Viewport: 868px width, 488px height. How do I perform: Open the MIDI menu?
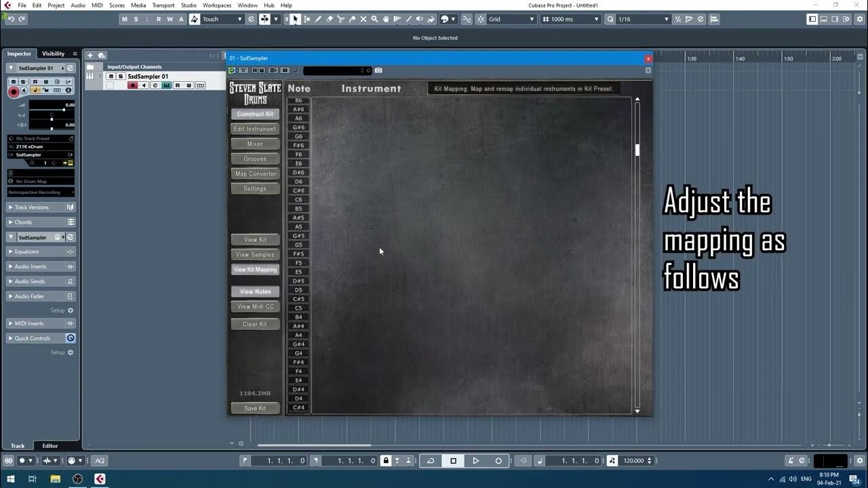[x=97, y=5]
